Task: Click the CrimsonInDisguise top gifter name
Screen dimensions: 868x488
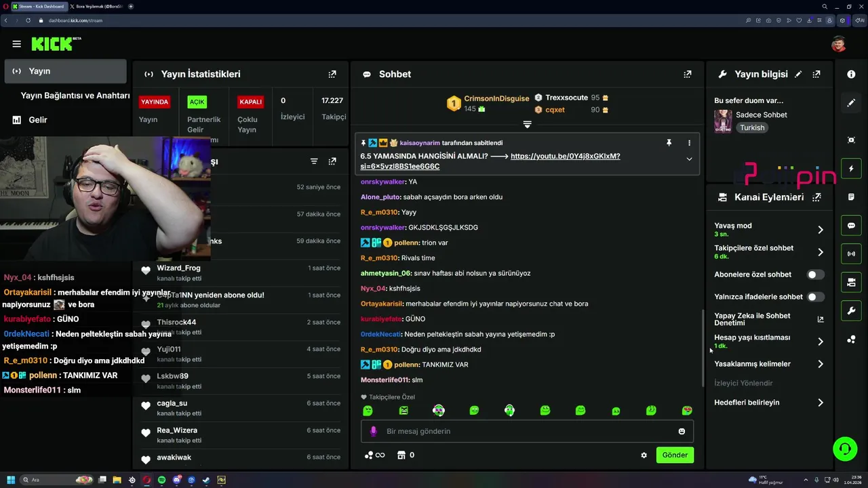Action: tap(496, 98)
